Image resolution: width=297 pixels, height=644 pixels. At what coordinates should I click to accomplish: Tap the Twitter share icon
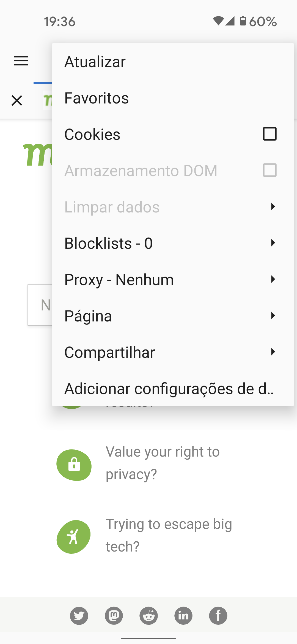click(79, 616)
